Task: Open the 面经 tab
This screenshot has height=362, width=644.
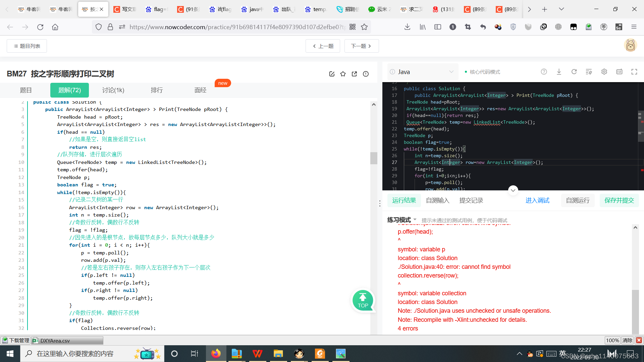Action: [x=200, y=90]
